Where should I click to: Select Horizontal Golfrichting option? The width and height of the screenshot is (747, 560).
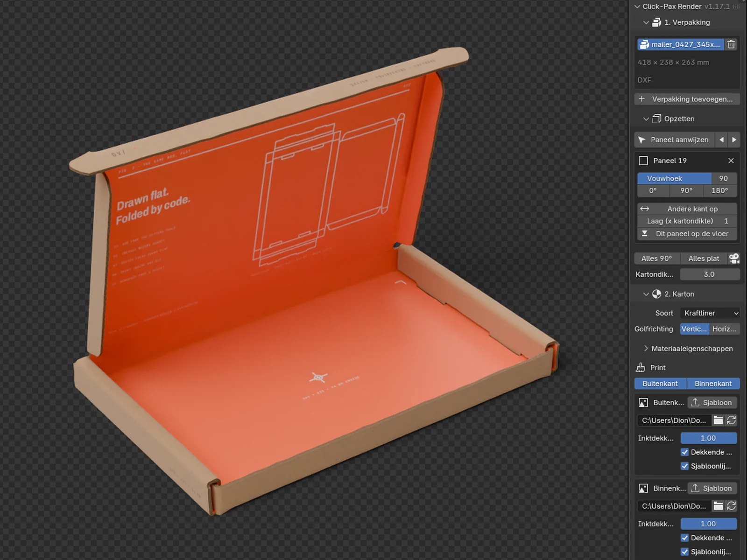[x=725, y=329]
